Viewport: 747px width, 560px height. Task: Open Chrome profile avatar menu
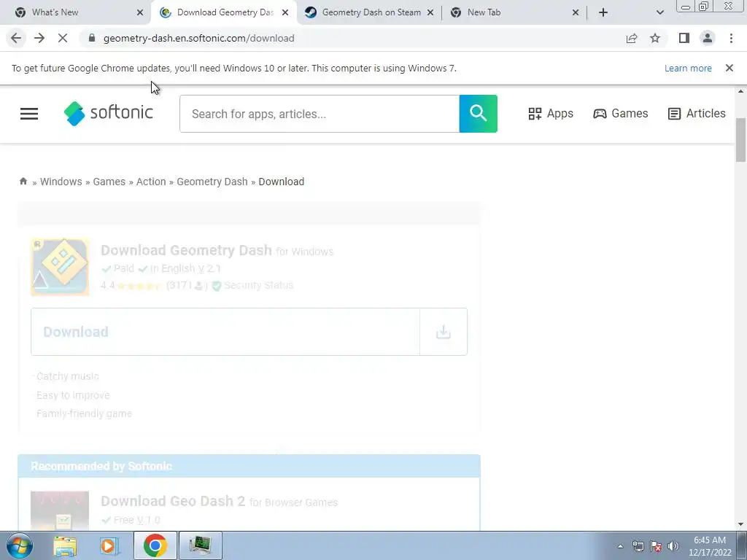click(708, 38)
